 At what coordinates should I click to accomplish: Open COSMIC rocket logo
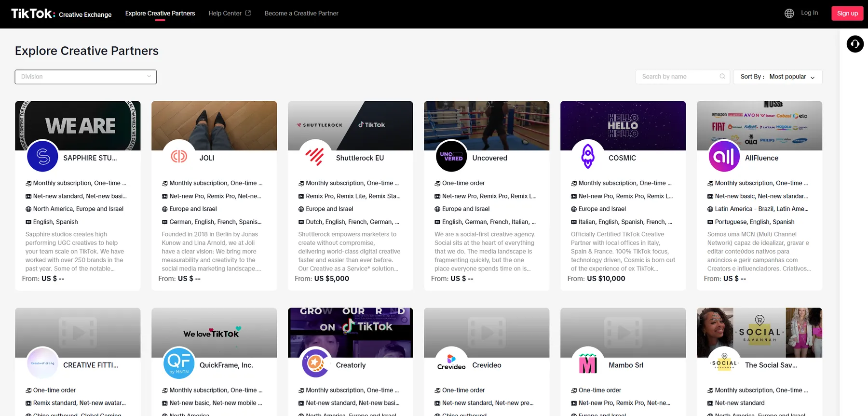pyautogui.click(x=588, y=156)
